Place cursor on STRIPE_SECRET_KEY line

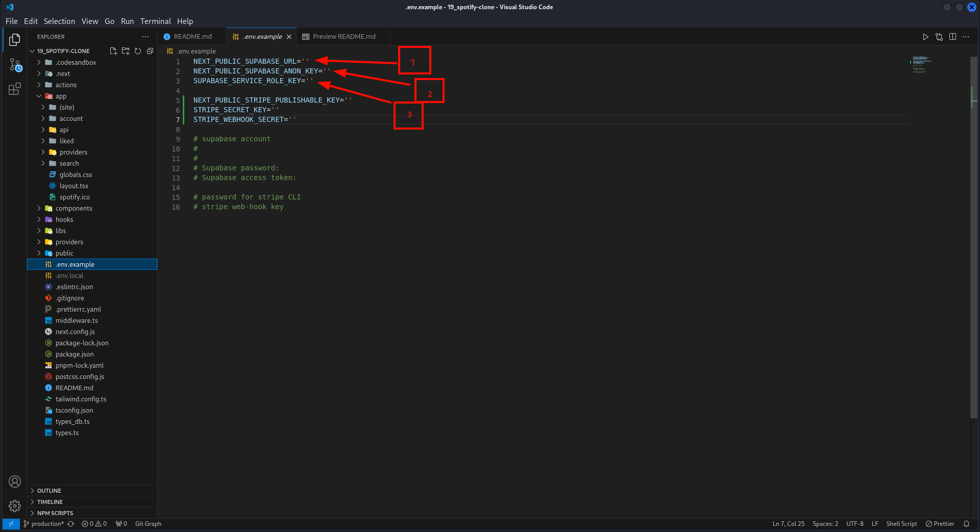pyautogui.click(x=236, y=110)
